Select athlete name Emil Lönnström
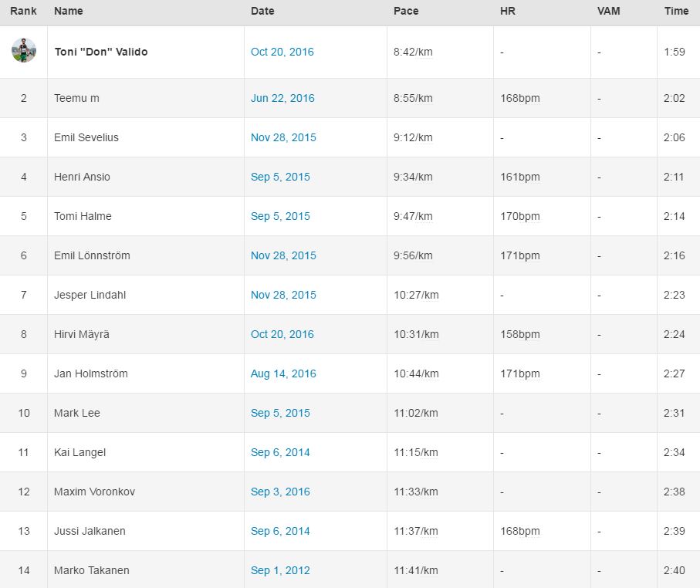The width and height of the screenshot is (700, 588). 92,255
